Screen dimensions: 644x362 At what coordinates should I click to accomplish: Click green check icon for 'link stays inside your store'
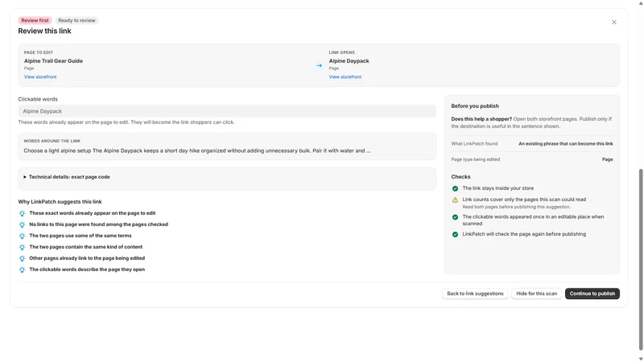point(455,189)
